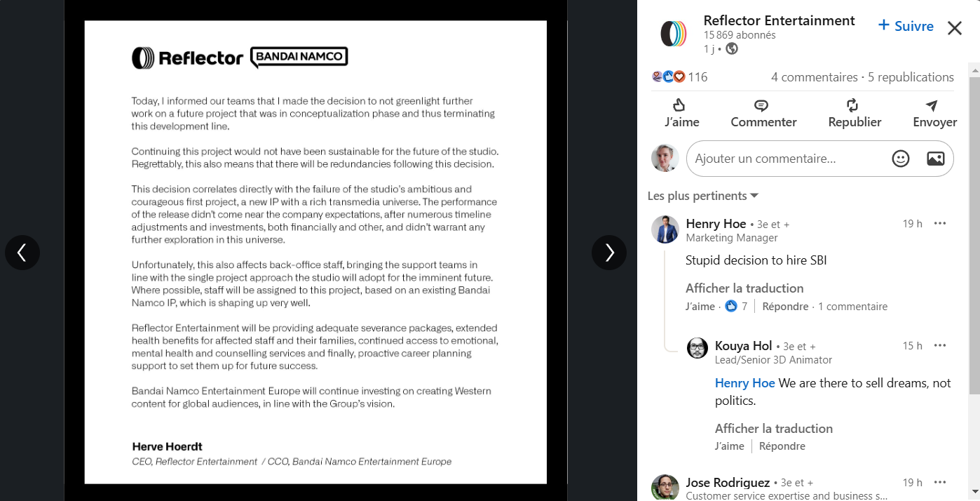980x501 pixels.
Task: Open the Reflector Entertainment logo avatar
Action: [674, 34]
